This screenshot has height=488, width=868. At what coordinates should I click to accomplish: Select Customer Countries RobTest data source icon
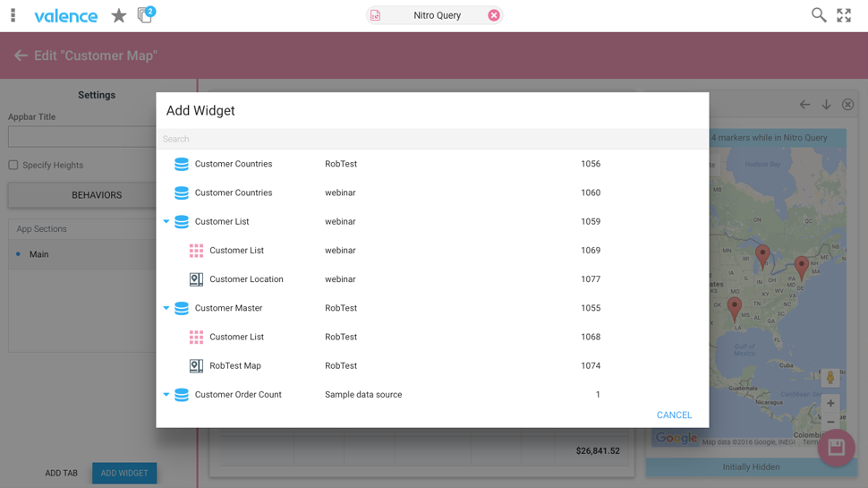pyautogui.click(x=182, y=164)
